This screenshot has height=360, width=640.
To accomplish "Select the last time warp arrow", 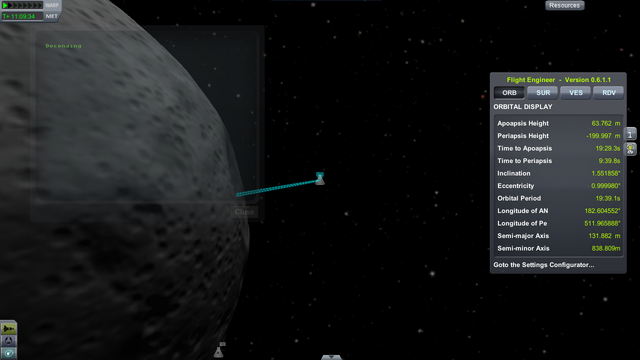I will tap(40, 5).
